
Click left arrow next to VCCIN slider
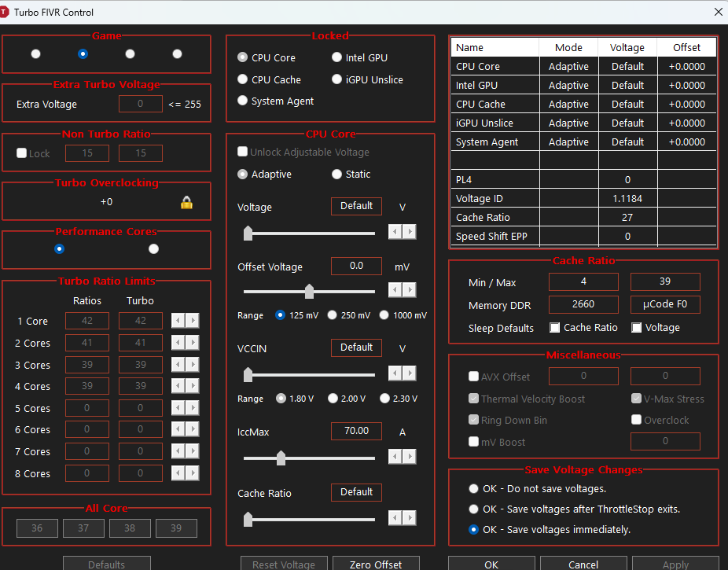click(x=395, y=373)
